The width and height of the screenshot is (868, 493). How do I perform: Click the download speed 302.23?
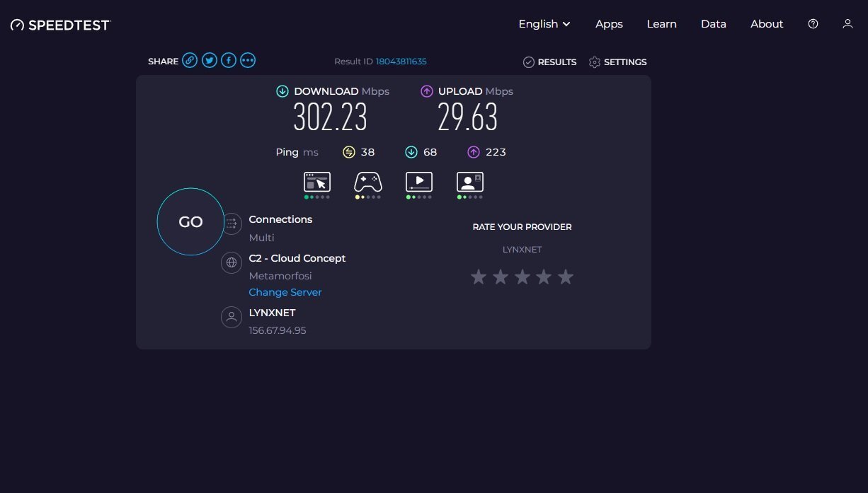click(x=331, y=117)
